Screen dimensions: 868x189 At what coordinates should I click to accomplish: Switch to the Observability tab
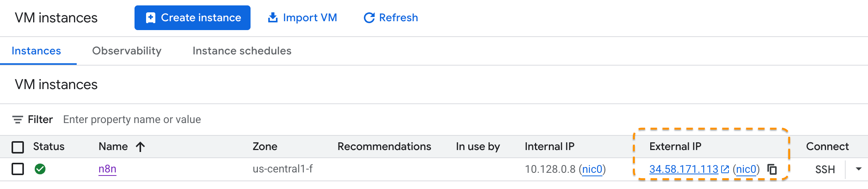(x=127, y=51)
